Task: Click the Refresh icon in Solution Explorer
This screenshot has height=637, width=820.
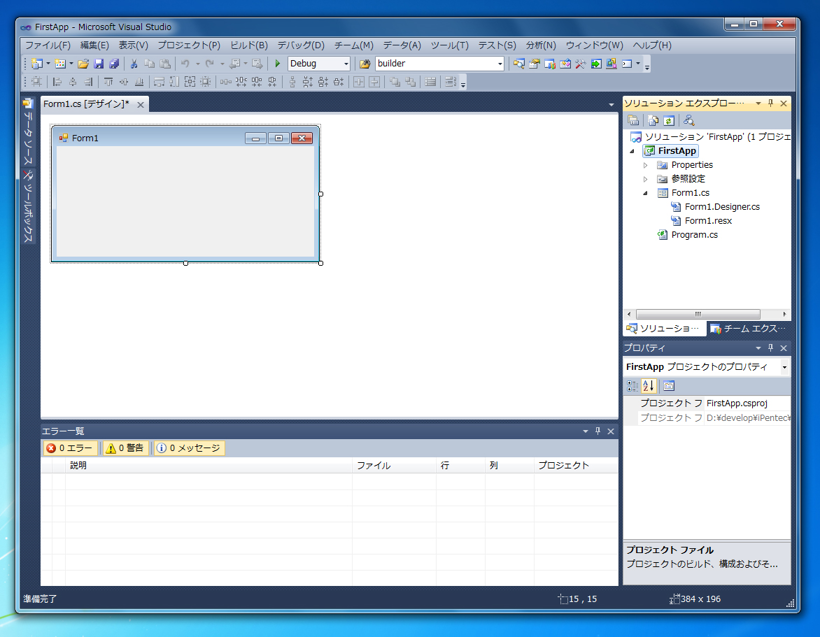Action: tap(668, 121)
